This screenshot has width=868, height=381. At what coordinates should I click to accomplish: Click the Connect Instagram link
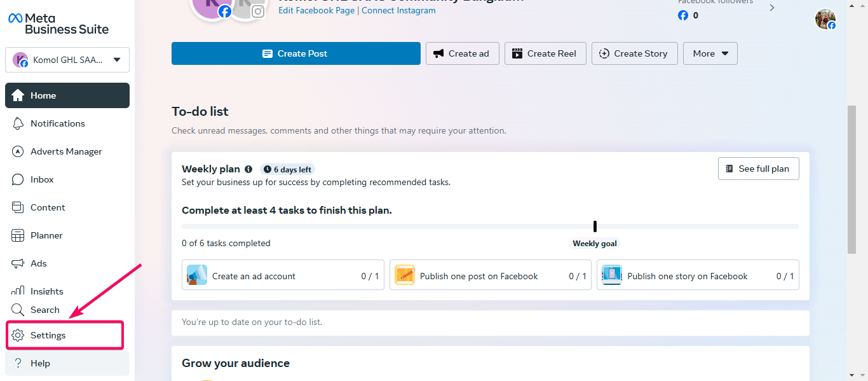(x=399, y=10)
